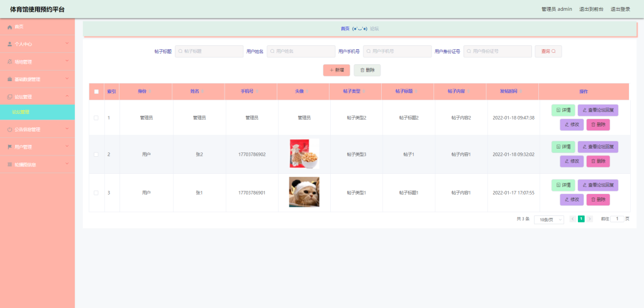Click the gray 删除 batch delete button

367,70
